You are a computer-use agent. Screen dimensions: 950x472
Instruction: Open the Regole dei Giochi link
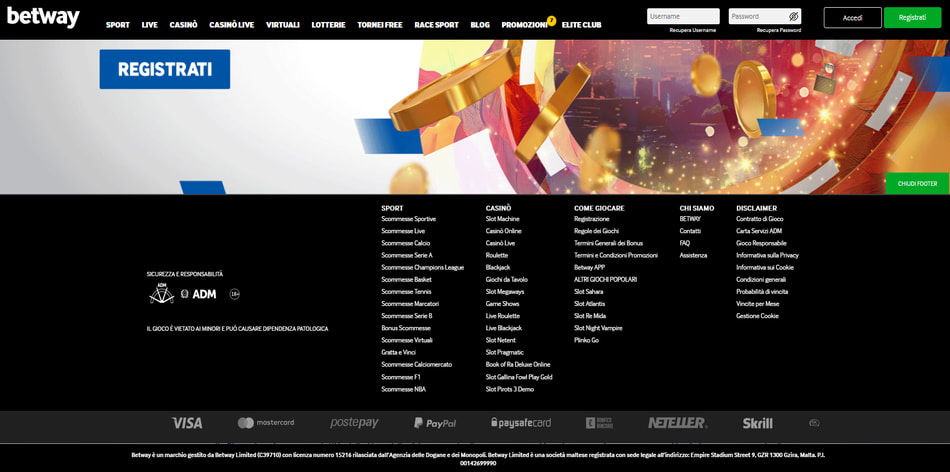(x=597, y=231)
